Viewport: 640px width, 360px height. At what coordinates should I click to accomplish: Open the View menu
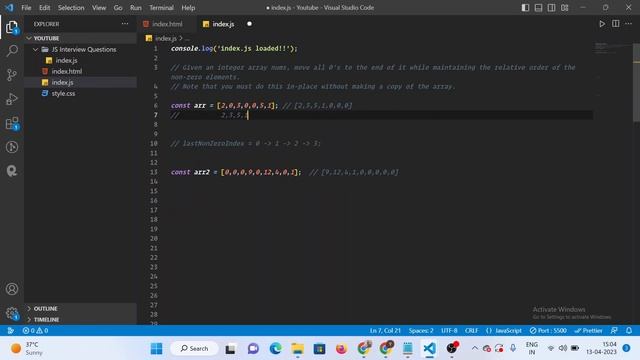(x=99, y=8)
